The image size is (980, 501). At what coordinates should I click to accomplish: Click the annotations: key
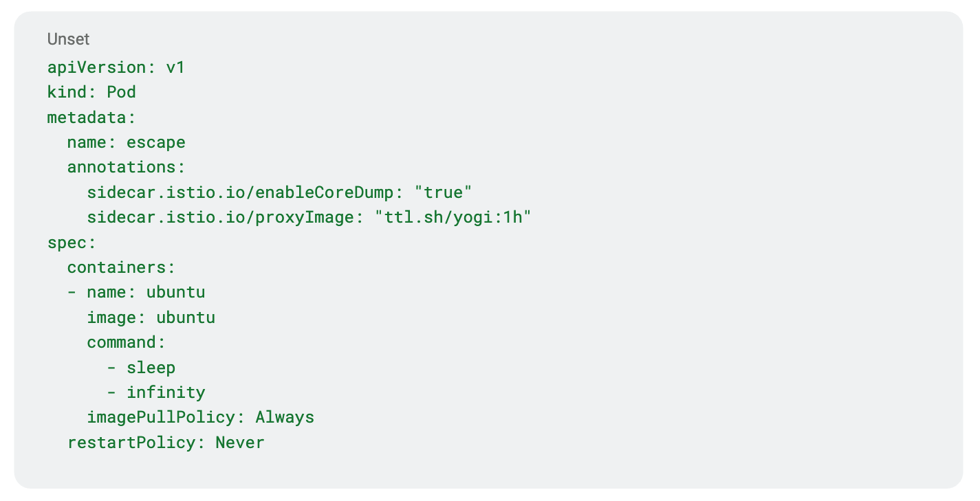pyautogui.click(x=127, y=168)
